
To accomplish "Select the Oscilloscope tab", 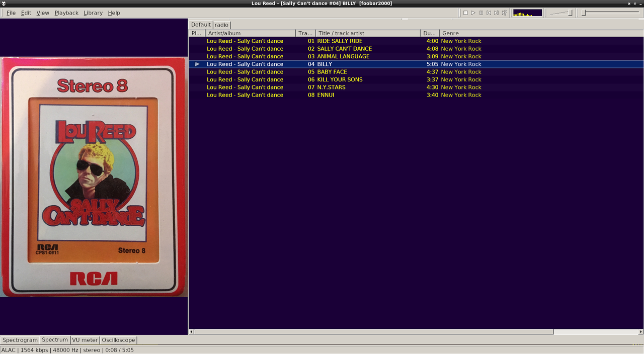I will point(118,340).
